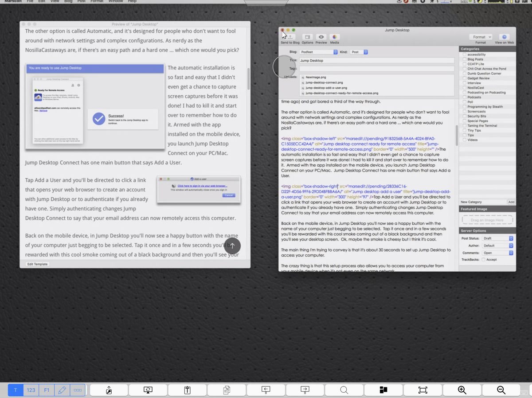Open the Media browser icon

pyautogui.click(x=334, y=38)
